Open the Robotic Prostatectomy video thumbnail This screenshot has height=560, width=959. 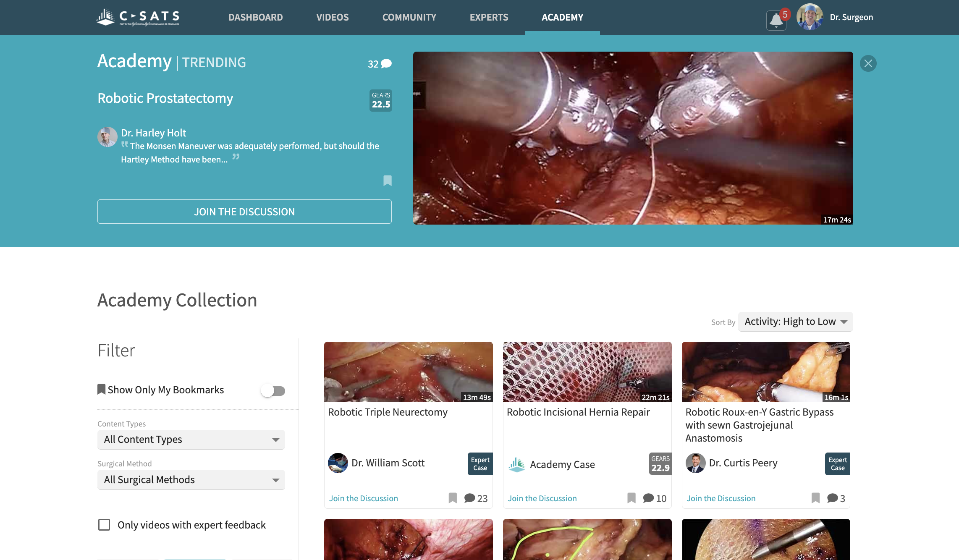click(633, 138)
